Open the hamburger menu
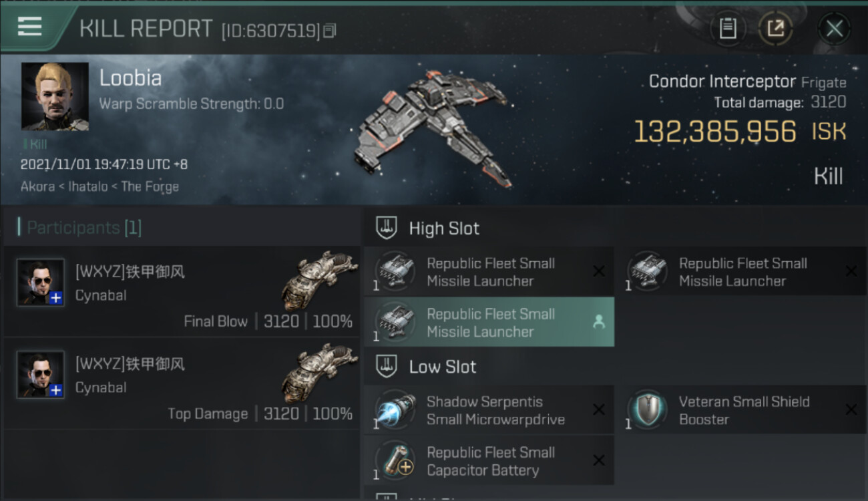This screenshot has width=868, height=501. (30, 27)
